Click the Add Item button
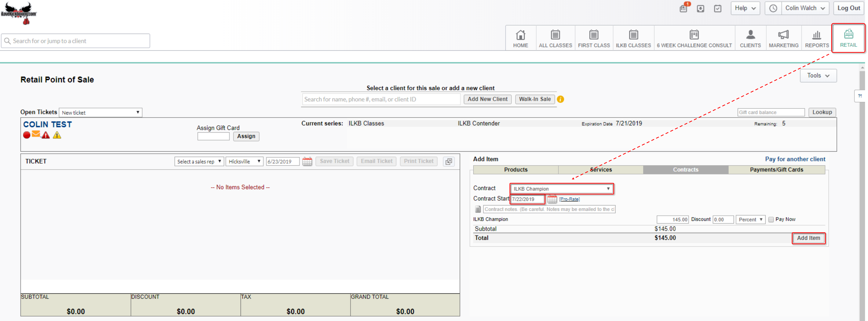The height and width of the screenshot is (321, 868). tap(808, 238)
